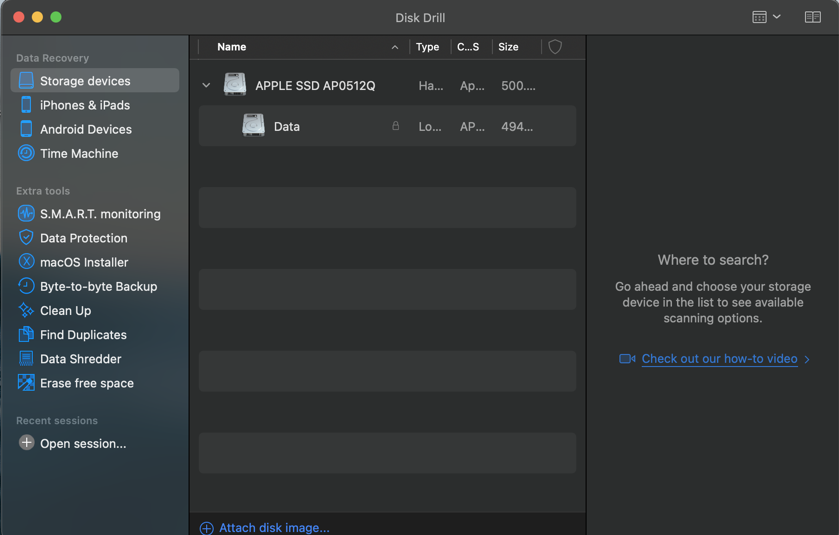Viewport: 839px width, 535px height.
Task: Click the 500.... size value
Action: pos(518,86)
